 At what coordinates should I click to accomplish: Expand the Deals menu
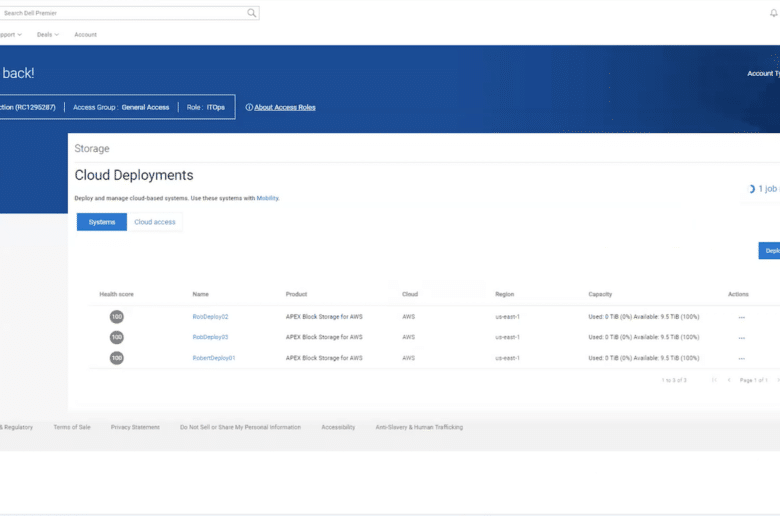(48, 35)
